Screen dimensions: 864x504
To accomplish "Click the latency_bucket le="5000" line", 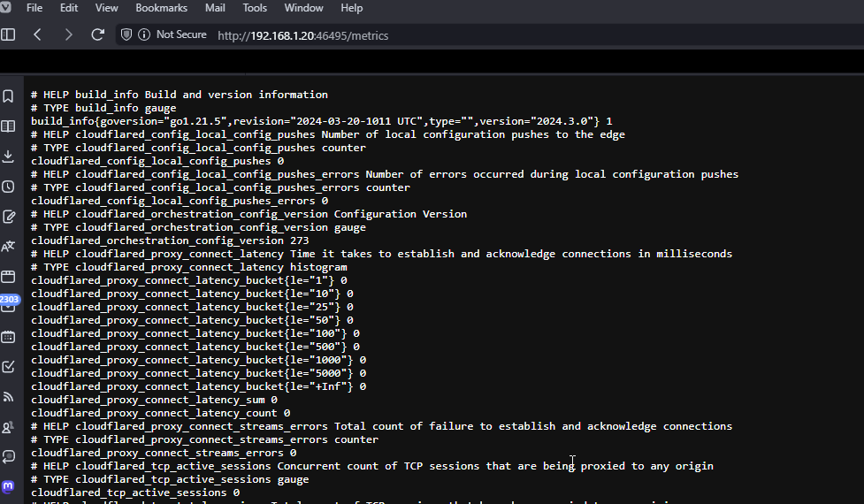I will [198, 373].
